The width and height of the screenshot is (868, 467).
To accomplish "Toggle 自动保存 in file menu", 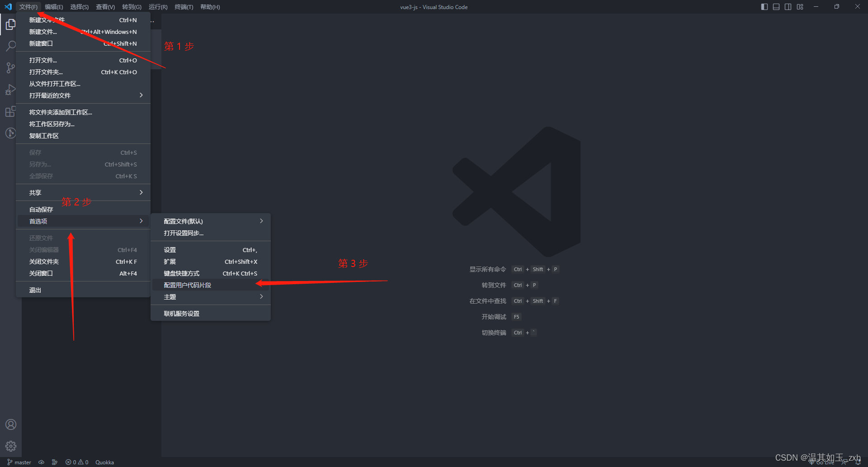I will coord(83,210).
